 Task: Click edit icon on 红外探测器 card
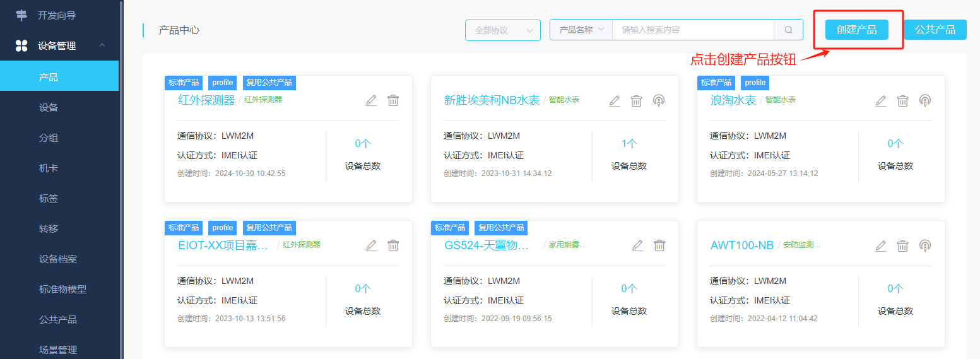371,100
